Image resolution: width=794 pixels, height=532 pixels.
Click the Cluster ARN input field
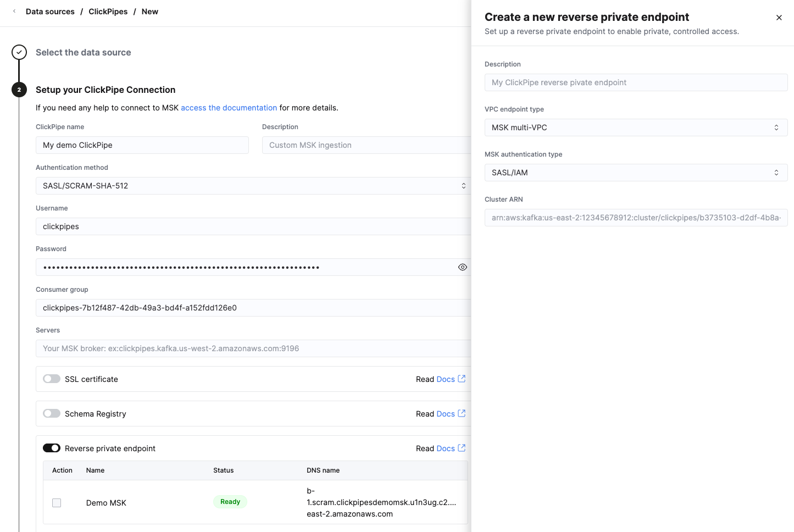(636, 218)
